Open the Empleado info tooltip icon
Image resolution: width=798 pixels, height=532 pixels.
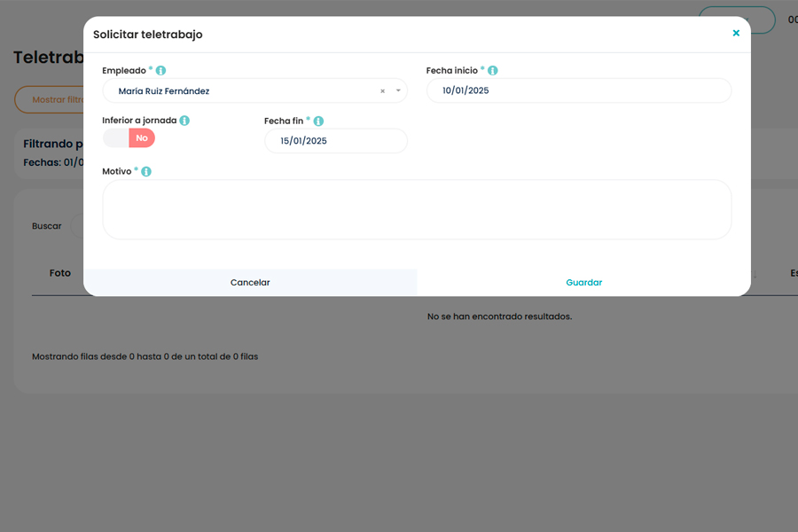160,70
